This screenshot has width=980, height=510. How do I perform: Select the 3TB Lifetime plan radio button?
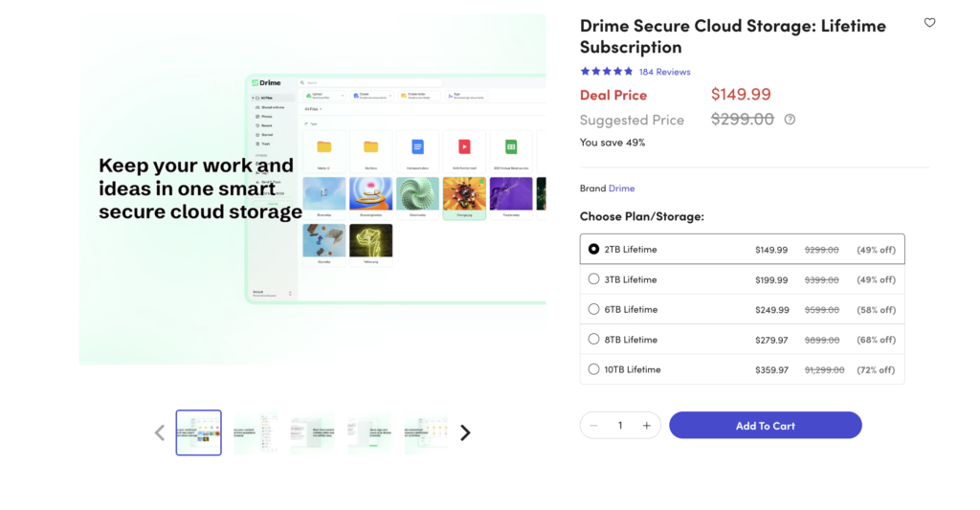[593, 279]
